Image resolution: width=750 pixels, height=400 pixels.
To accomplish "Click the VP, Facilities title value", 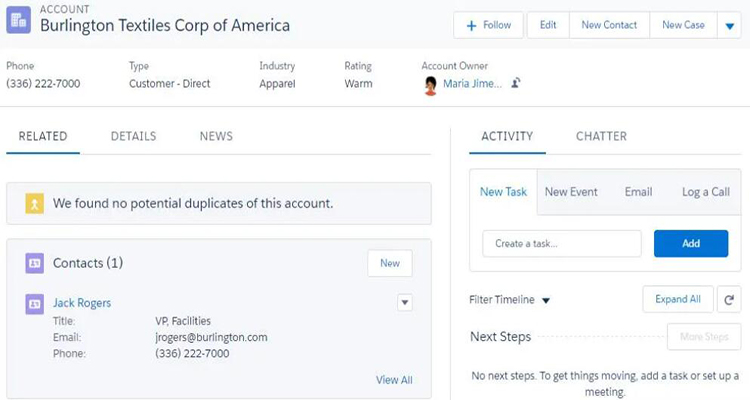I will (183, 321).
